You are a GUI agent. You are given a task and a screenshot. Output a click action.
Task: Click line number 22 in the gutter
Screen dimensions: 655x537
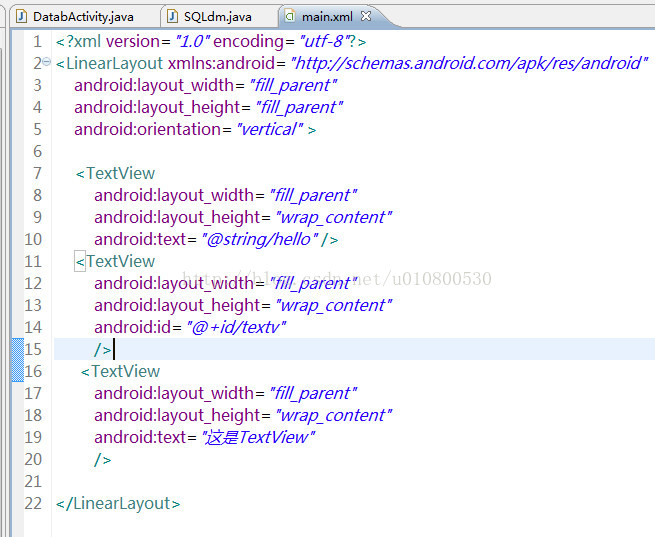point(33,504)
